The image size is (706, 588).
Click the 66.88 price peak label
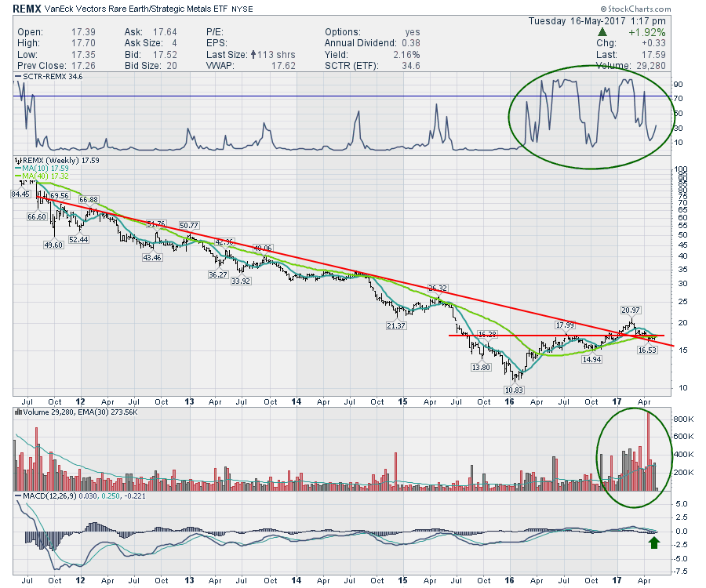pyautogui.click(x=89, y=200)
